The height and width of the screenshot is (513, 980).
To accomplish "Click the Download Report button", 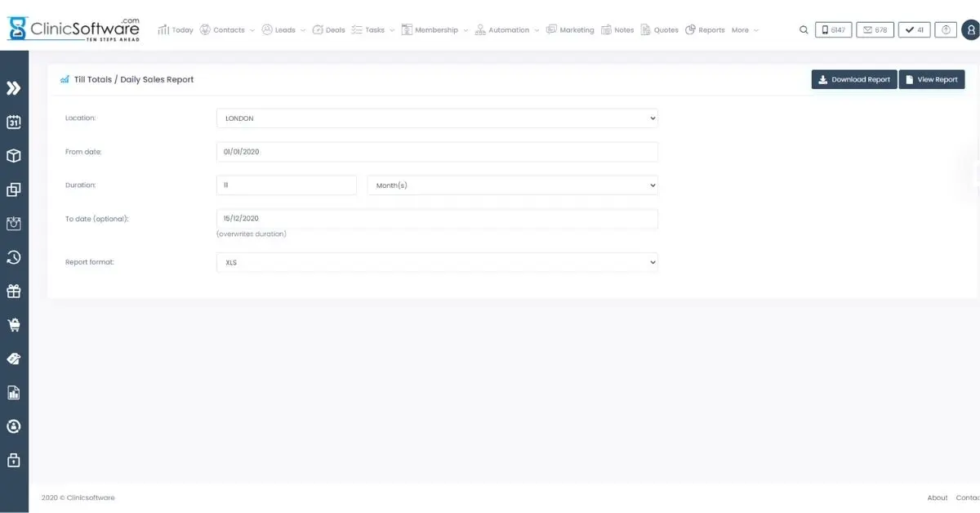I will [x=853, y=79].
